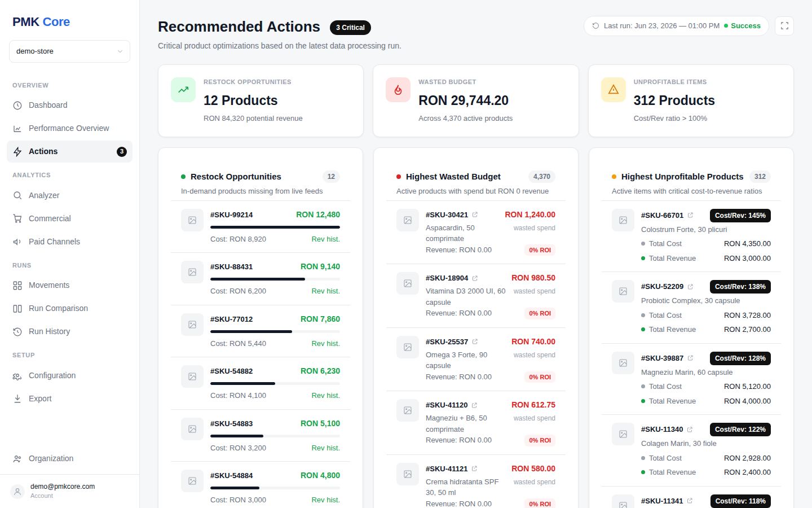Click the Commercial shopping cart icon
812x508 pixels.
pos(17,219)
